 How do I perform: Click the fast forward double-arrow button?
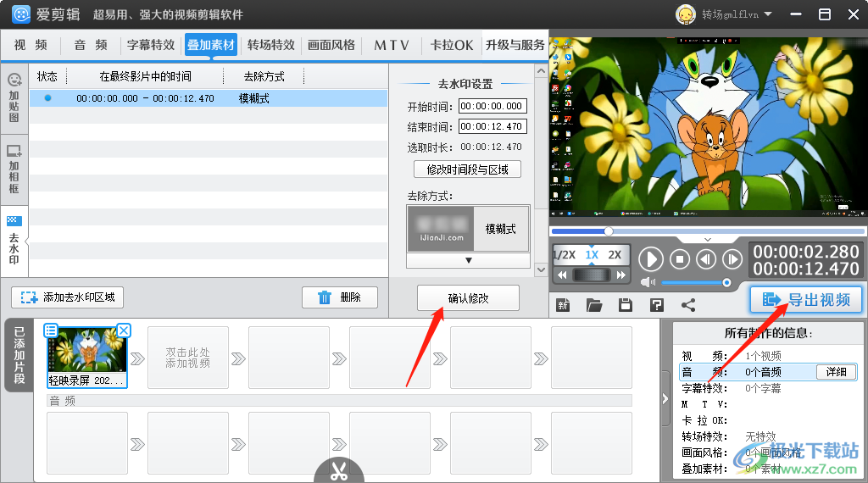pyautogui.click(x=621, y=275)
